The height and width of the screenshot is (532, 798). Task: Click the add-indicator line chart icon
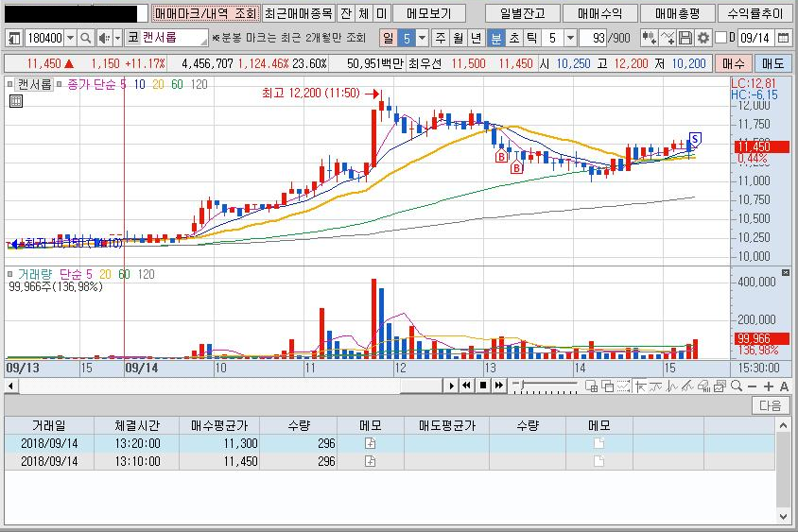pyautogui.click(x=668, y=38)
